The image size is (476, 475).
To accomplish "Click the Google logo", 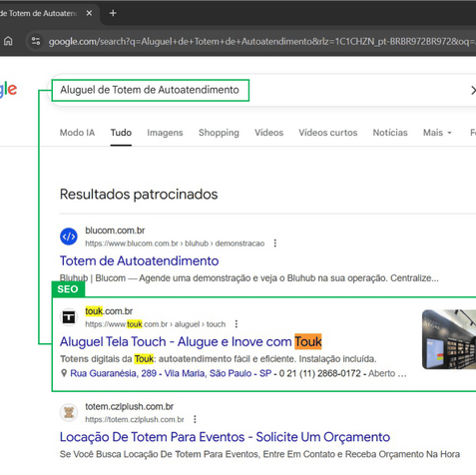I will tap(8, 89).
